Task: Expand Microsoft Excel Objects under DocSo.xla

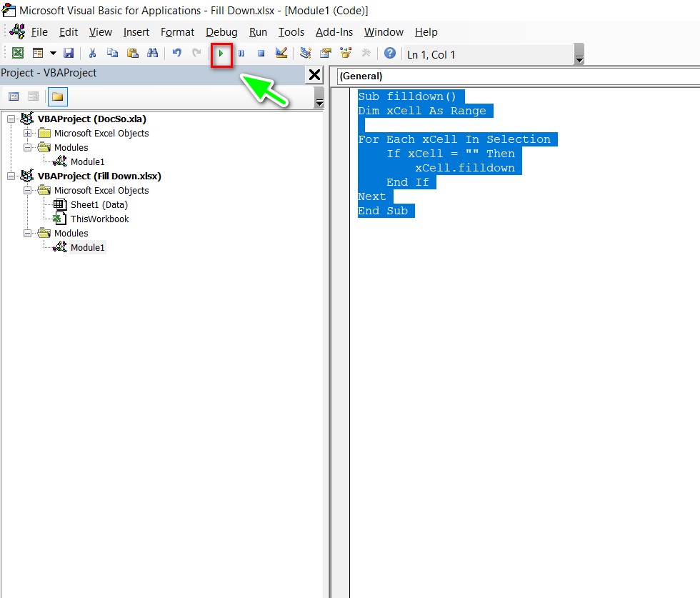Action: (28, 134)
